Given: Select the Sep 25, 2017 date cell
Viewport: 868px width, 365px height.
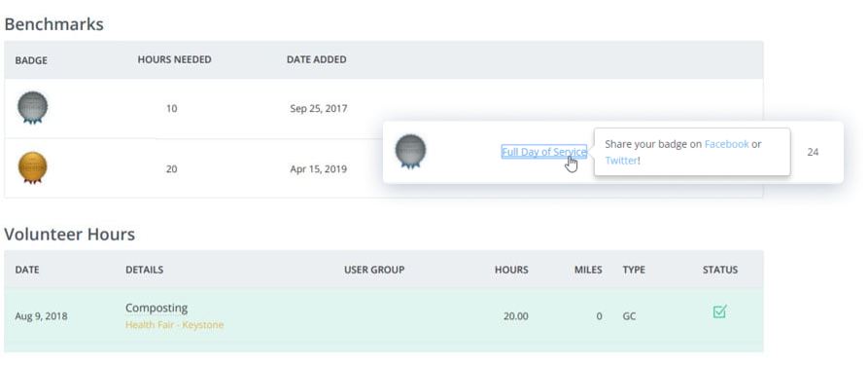Looking at the screenshot, I should [x=318, y=109].
